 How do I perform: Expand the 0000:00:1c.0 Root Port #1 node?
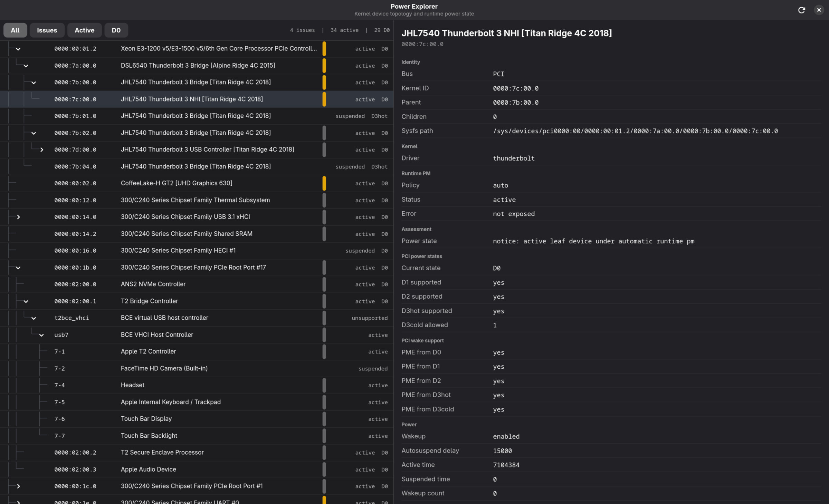pos(18,486)
